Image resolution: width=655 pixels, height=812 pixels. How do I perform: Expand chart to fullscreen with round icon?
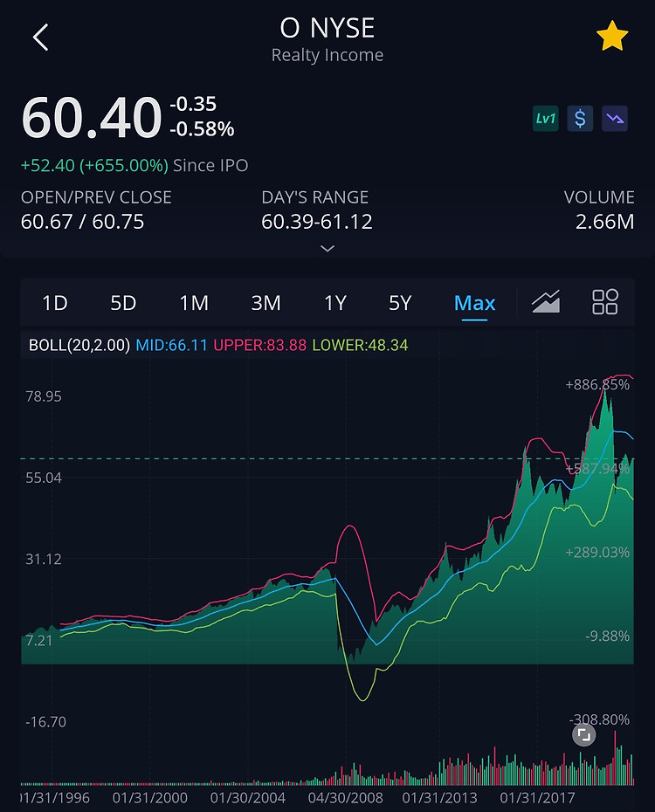click(x=584, y=735)
